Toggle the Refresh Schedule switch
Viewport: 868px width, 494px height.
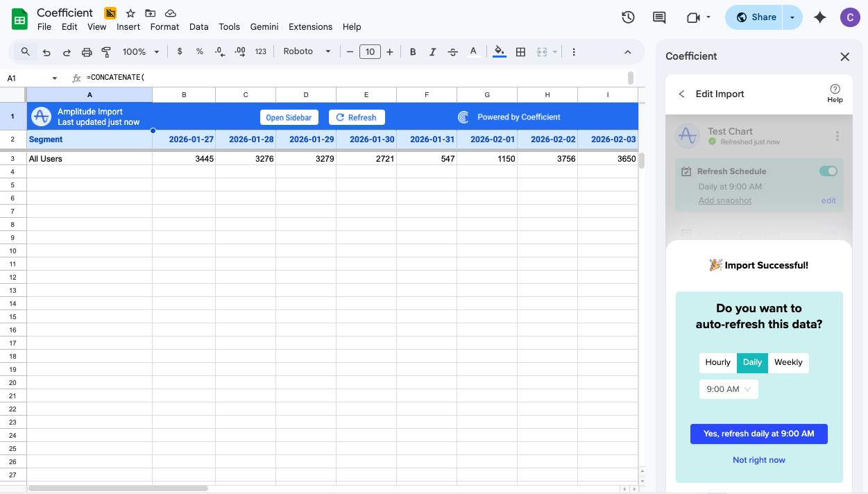click(x=829, y=171)
